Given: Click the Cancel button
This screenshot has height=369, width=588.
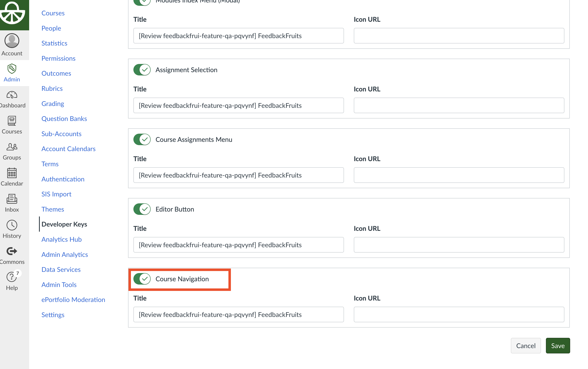Looking at the screenshot, I should point(526,346).
